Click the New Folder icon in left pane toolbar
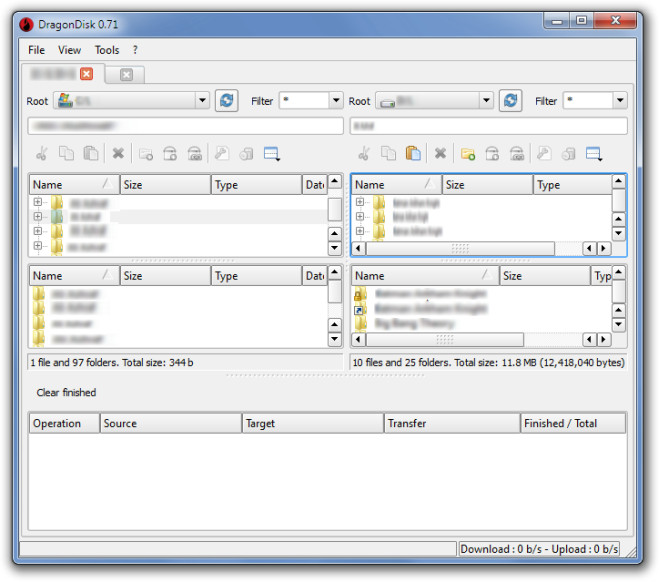The image size is (660, 582). (146, 154)
